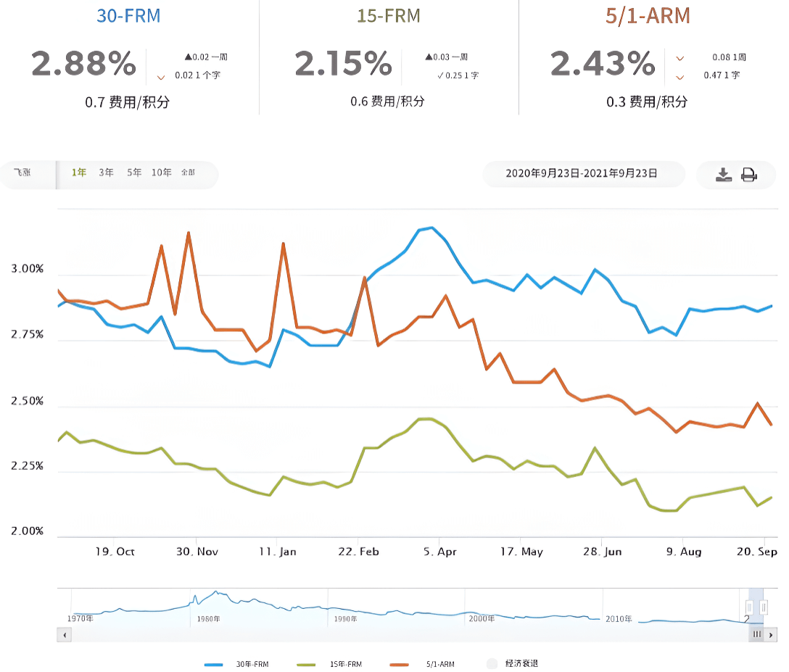Click the 2010年 marker in the navigator
This screenshot has width=789, height=672.
tap(619, 618)
